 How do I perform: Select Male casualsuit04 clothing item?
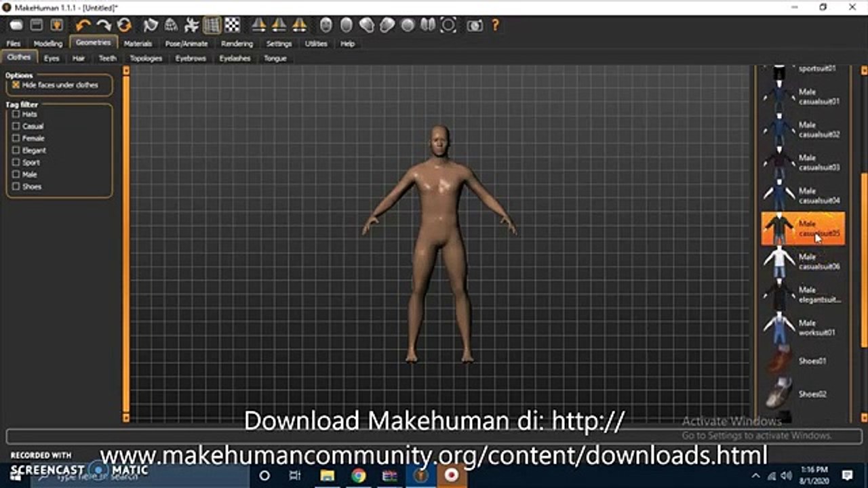tap(803, 195)
